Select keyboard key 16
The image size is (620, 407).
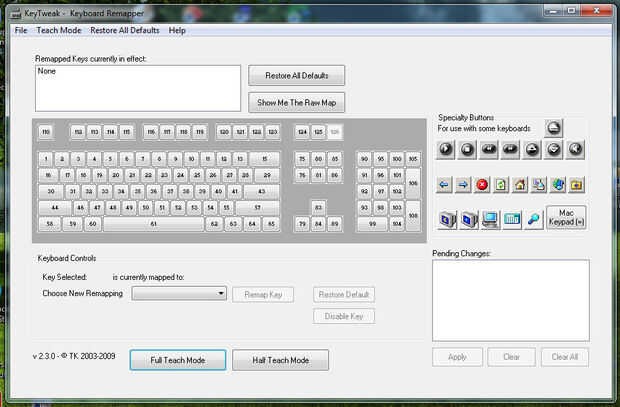(48, 175)
